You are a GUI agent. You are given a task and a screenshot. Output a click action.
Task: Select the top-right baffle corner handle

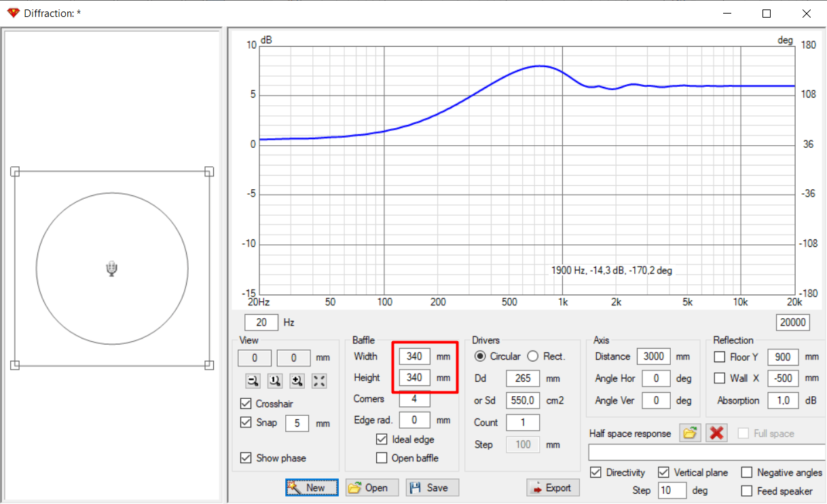[x=209, y=172]
